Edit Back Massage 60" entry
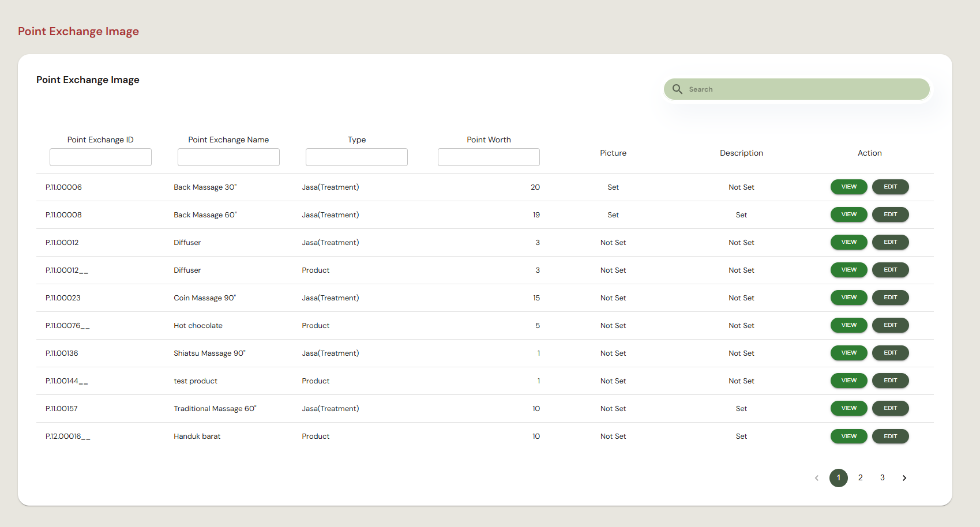The width and height of the screenshot is (980, 527). pyautogui.click(x=891, y=214)
